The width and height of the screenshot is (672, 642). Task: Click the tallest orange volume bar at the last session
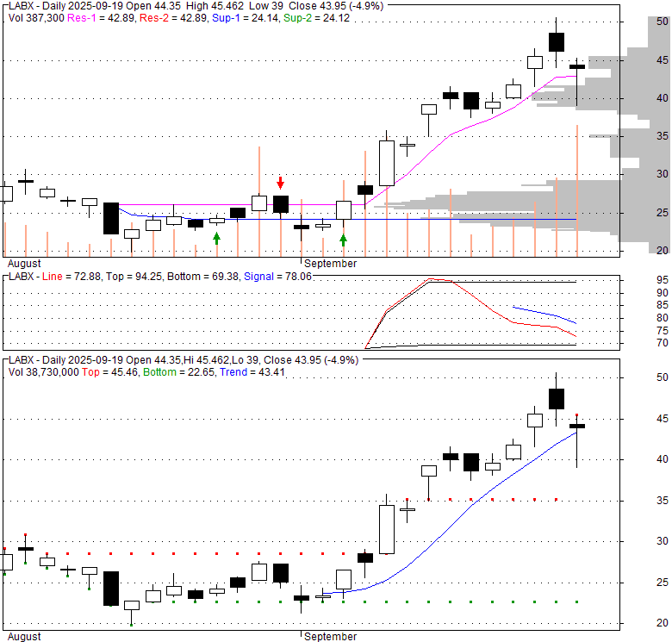point(577,190)
